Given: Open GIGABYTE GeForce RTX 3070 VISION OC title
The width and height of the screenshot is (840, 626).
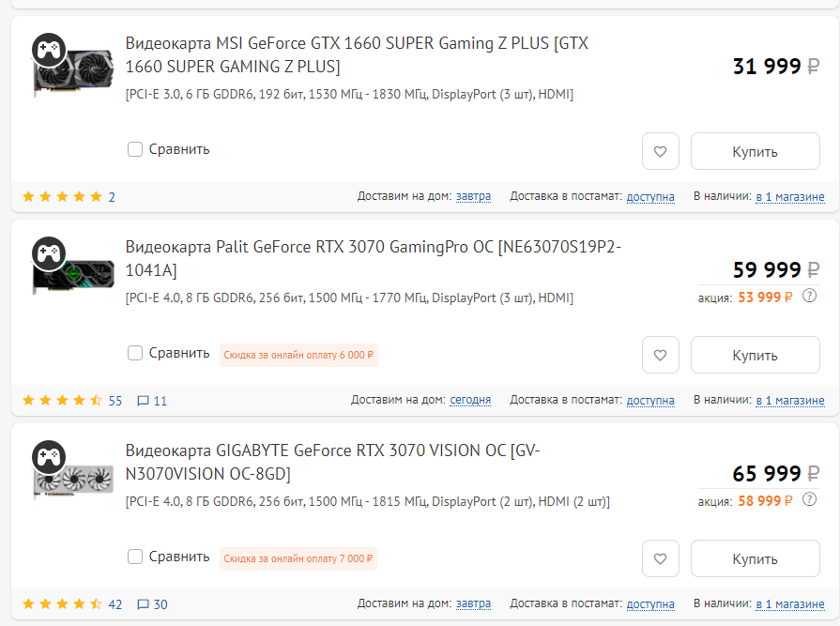Looking at the screenshot, I should (332, 462).
